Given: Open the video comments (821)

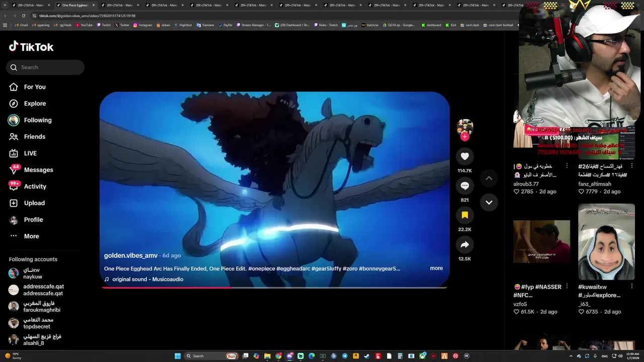Looking at the screenshot, I should click(x=465, y=186).
